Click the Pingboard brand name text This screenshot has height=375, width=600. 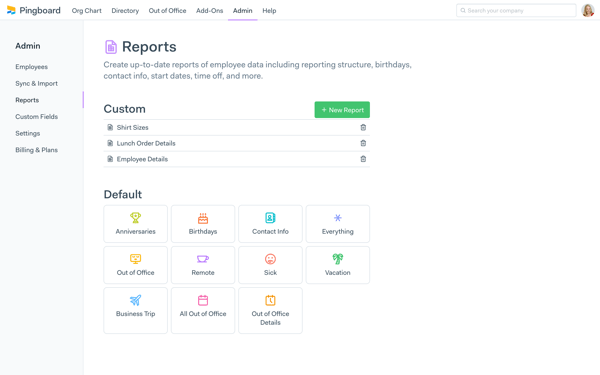(40, 11)
